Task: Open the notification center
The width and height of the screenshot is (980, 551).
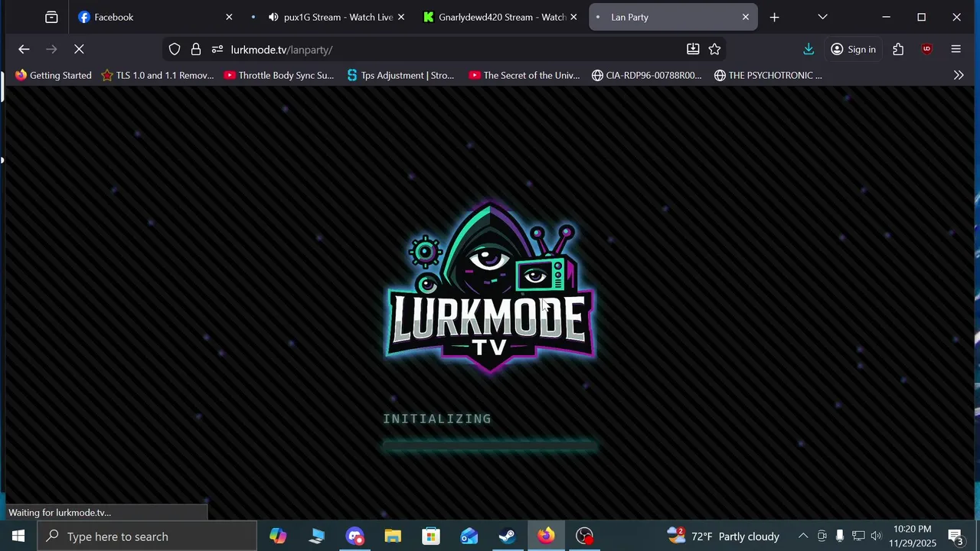Action: (955, 536)
